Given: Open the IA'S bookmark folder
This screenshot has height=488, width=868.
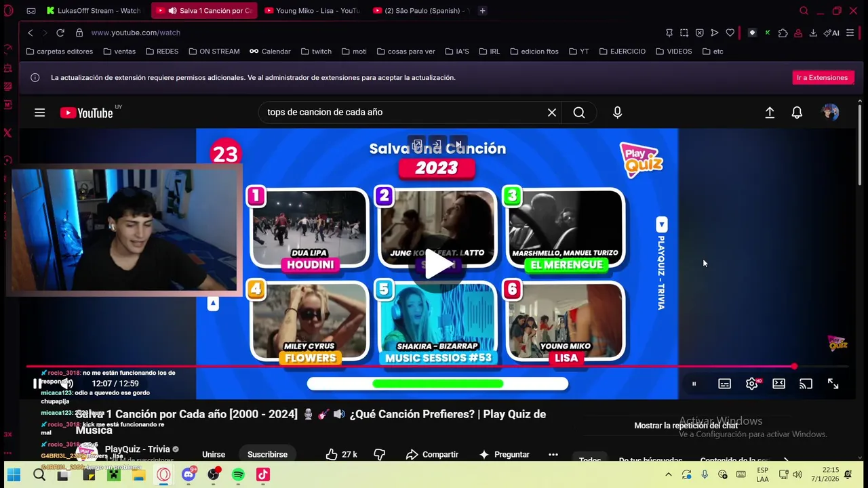Looking at the screenshot, I should [x=457, y=52].
